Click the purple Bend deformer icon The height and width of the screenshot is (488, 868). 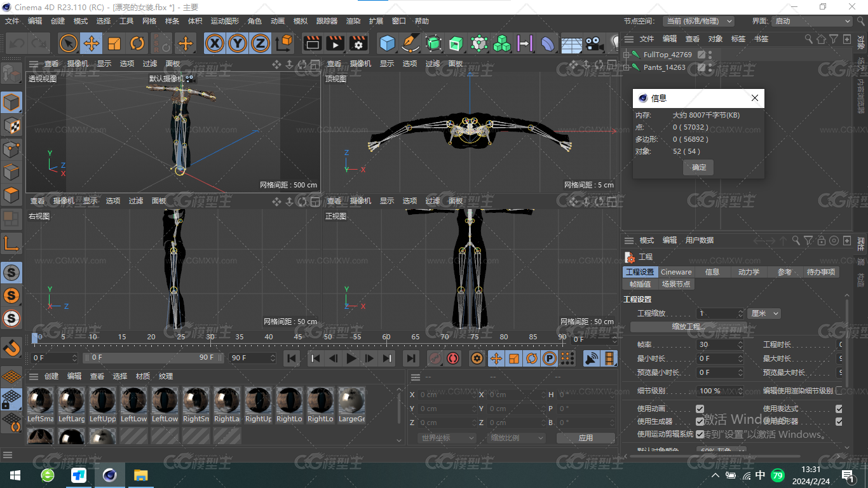coord(548,43)
